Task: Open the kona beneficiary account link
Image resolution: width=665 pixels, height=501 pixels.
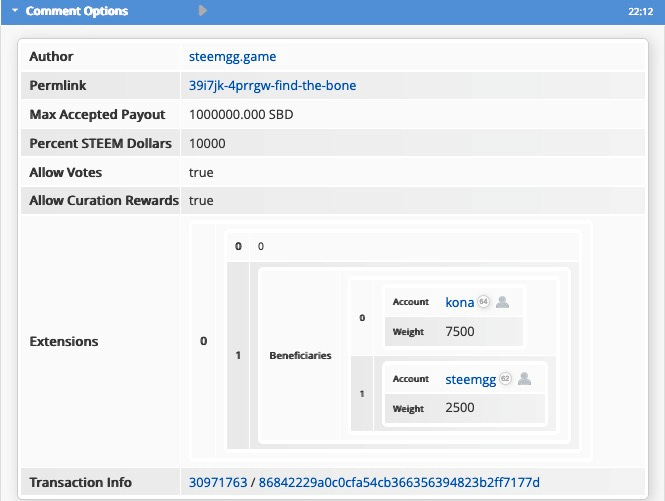Action: point(459,302)
